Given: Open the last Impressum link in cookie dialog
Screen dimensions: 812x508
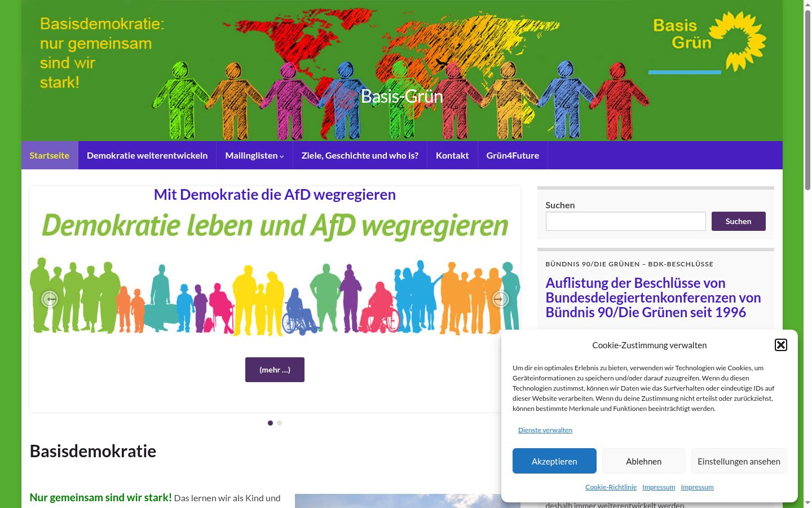Looking at the screenshot, I should 697,487.
